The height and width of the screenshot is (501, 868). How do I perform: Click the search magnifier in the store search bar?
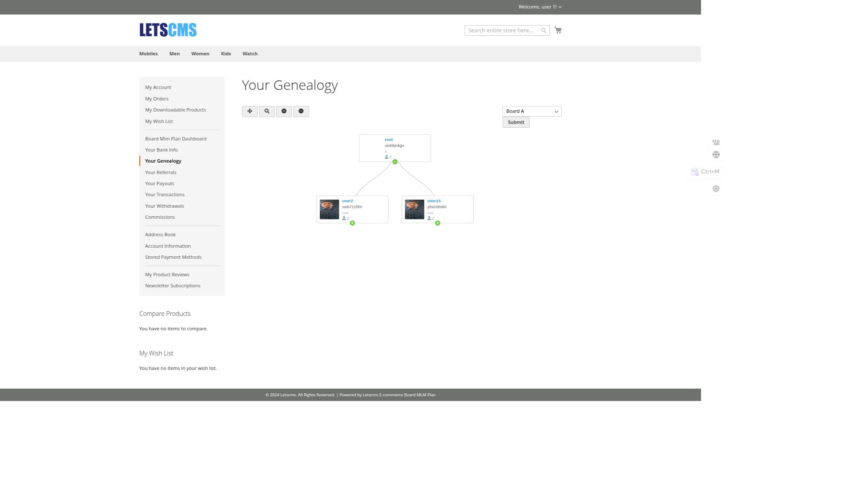543,30
